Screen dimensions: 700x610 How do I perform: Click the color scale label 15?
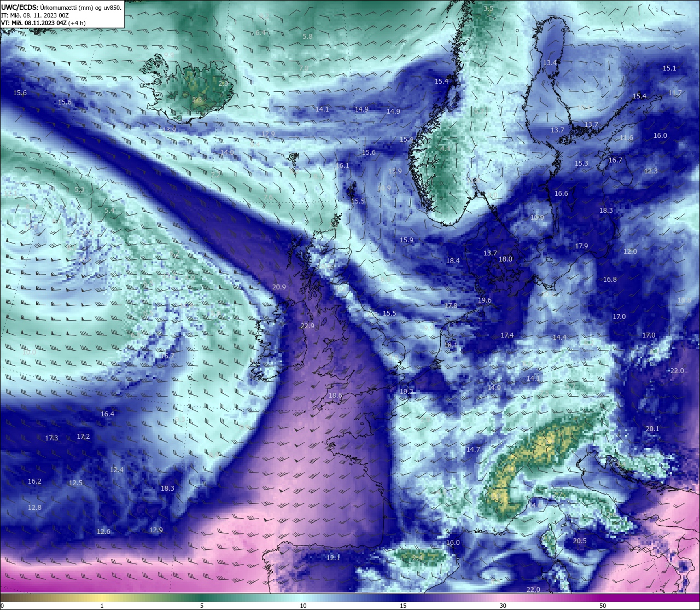pos(403,606)
